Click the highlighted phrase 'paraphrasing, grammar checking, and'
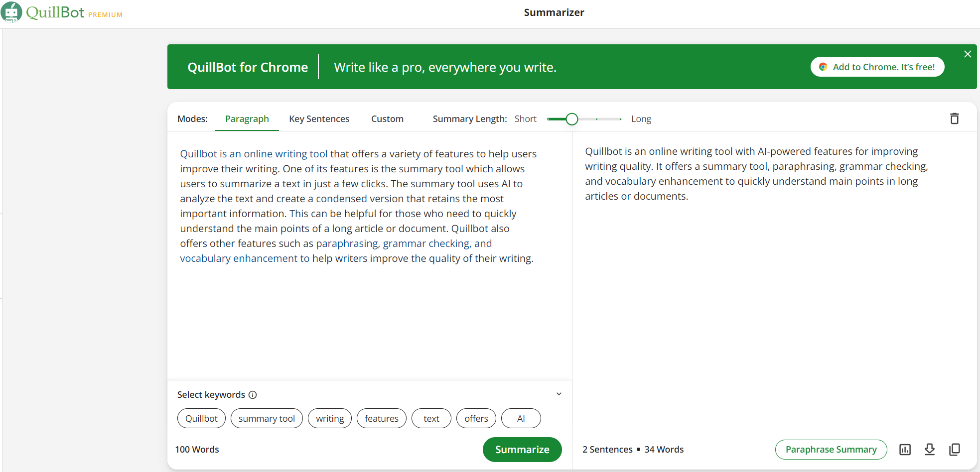Screen dimensions: 980x472 (x=404, y=243)
